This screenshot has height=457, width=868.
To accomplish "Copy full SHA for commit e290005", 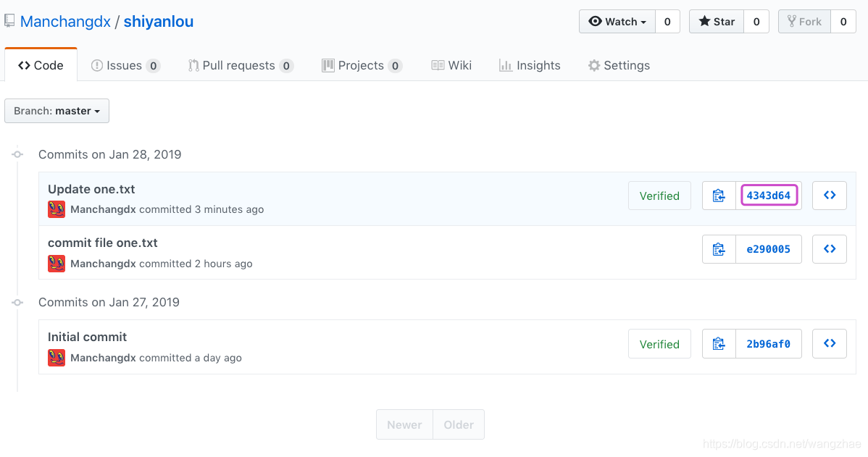I will tap(719, 250).
